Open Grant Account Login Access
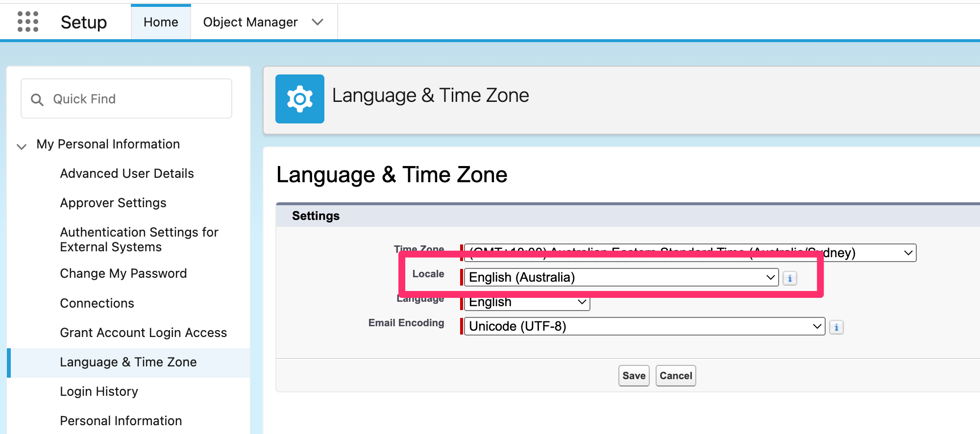The height and width of the screenshot is (434, 980). [144, 333]
